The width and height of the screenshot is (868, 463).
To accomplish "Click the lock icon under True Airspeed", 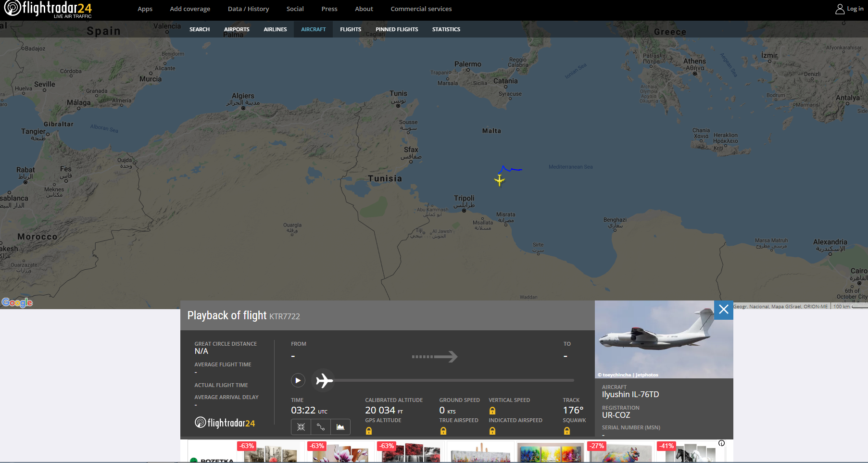I will pos(443,431).
